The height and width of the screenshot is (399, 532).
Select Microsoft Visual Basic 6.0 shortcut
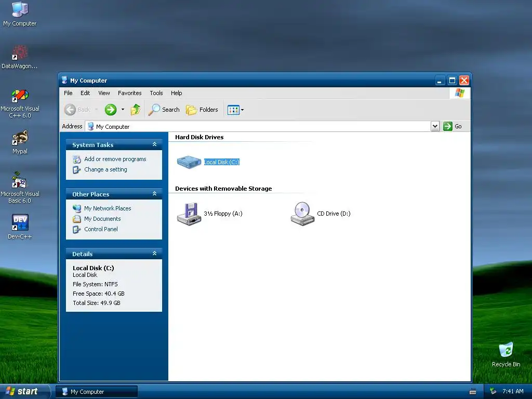pyautogui.click(x=20, y=188)
